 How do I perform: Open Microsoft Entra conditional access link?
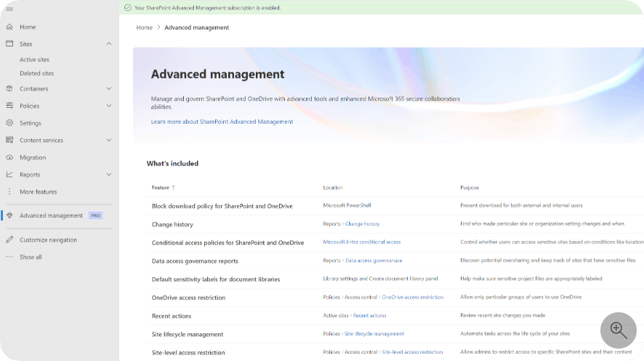[361, 242]
